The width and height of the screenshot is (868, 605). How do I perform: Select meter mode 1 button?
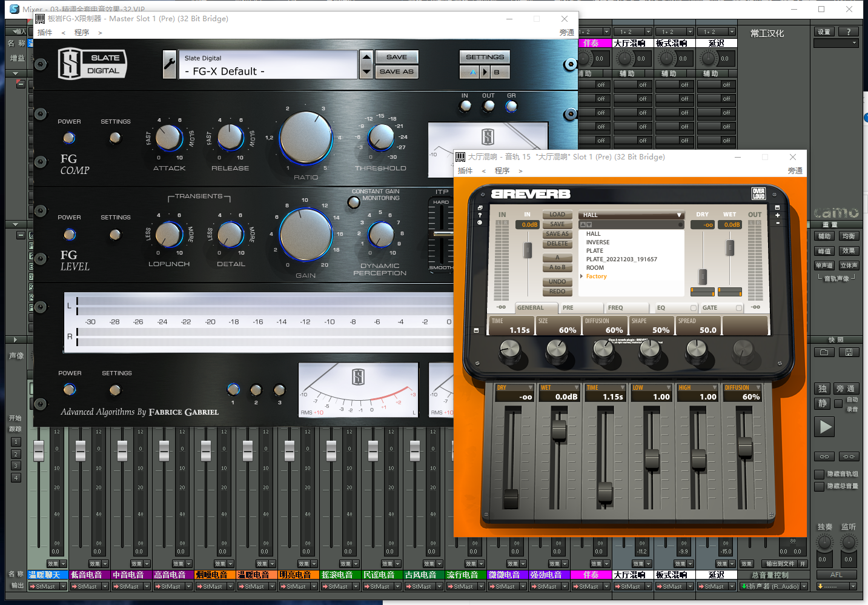pos(233,389)
